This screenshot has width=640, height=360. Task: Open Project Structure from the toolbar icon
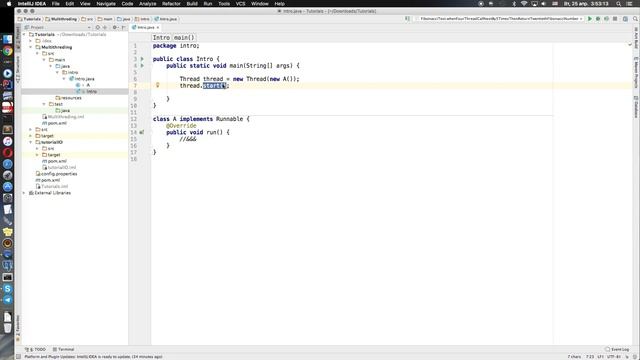point(625,19)
